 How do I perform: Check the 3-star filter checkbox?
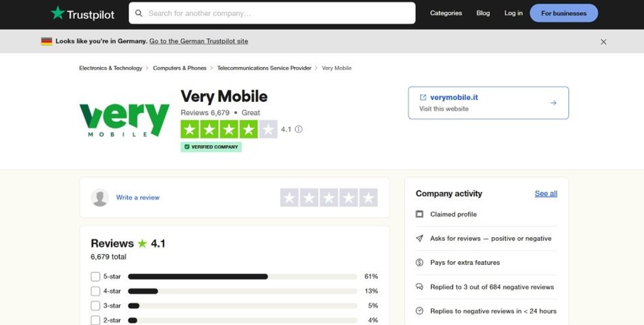(x=96, y=306)
